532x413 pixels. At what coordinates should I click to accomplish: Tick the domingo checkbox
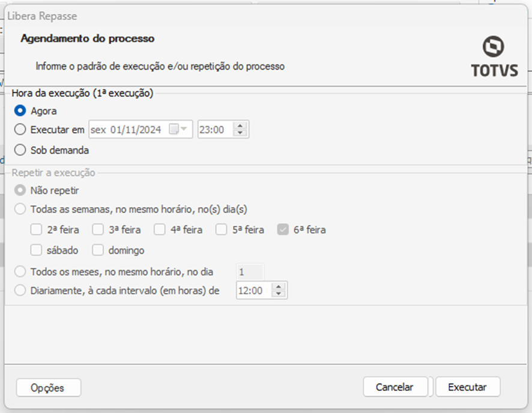(98, 250)
